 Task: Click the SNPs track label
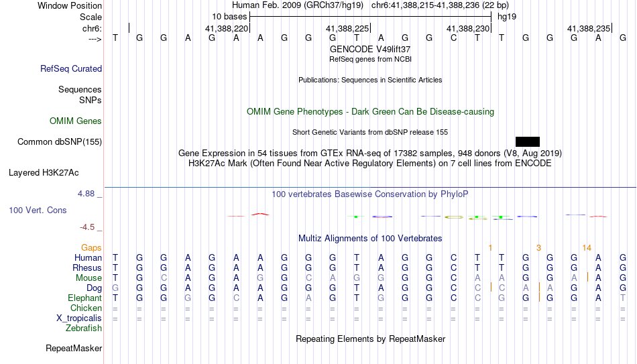point(91,100)
